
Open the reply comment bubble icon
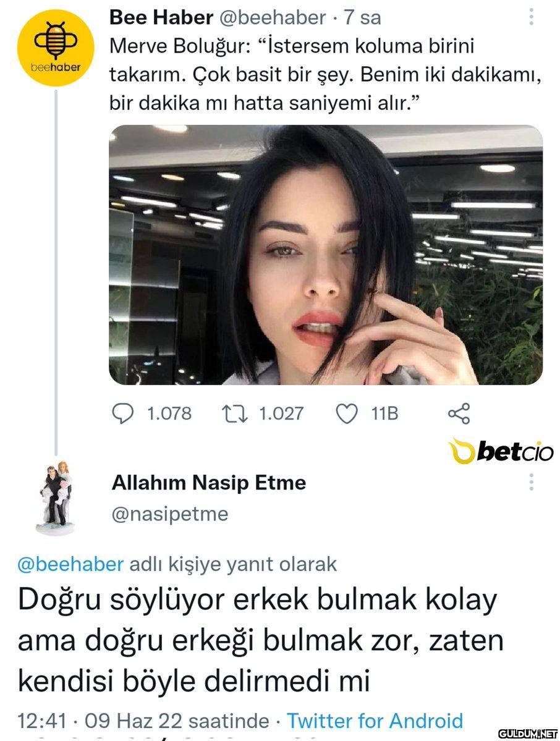(122, 413)
